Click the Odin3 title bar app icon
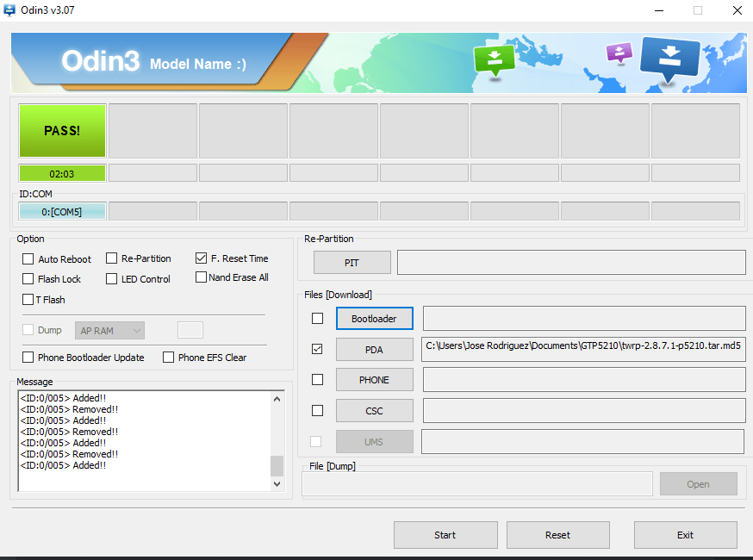 click(x=11, y=10)
